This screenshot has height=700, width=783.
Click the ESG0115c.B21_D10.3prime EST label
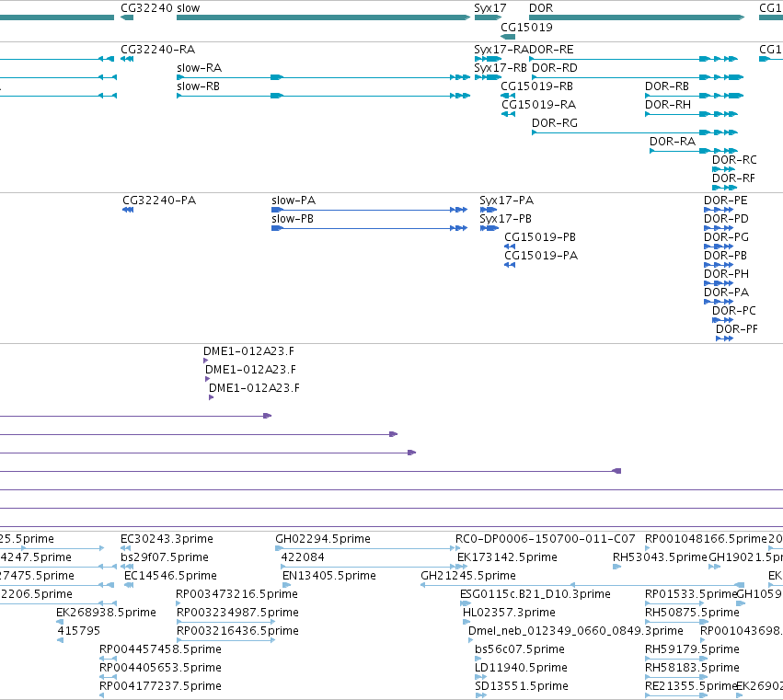tap(535, 594)
